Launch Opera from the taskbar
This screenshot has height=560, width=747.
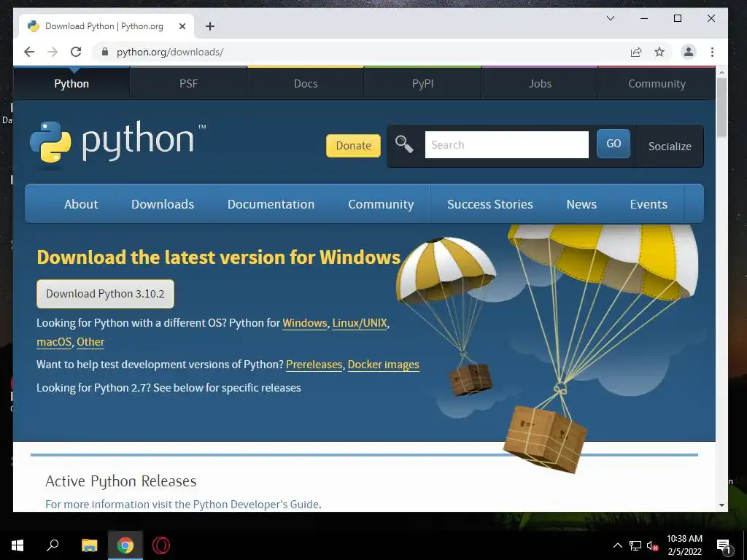(161, 545)
